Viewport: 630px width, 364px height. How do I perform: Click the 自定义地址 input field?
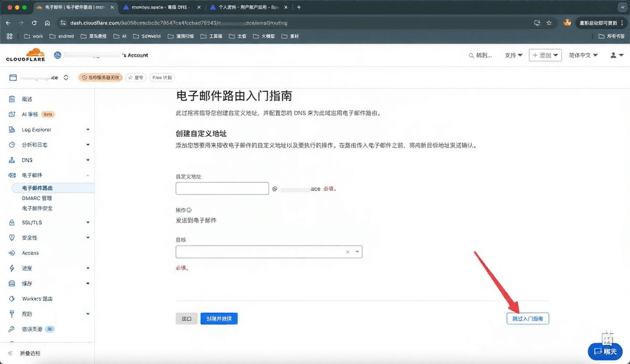pyautogui.click(x=222, y=189)
